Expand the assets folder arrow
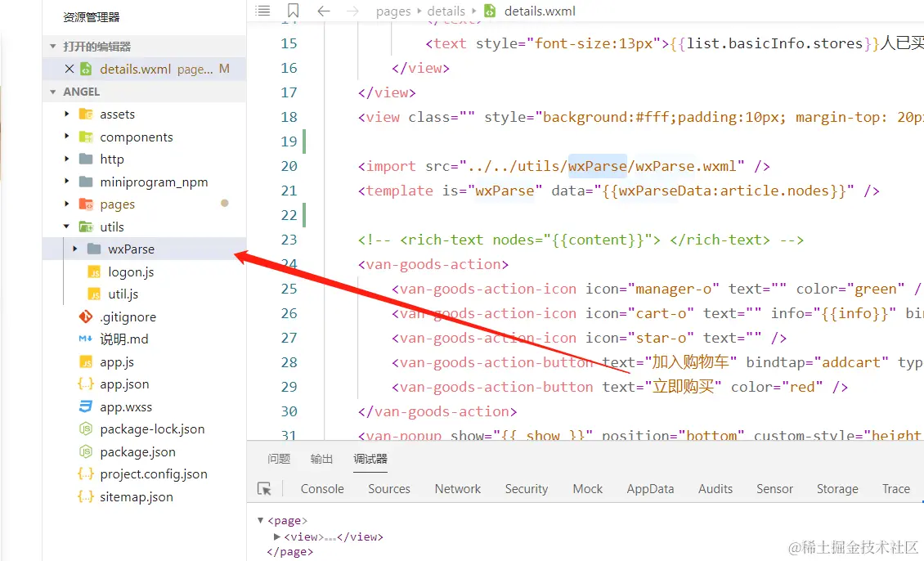This screenshot has width=924, height=561. click(x=66, y=114)
